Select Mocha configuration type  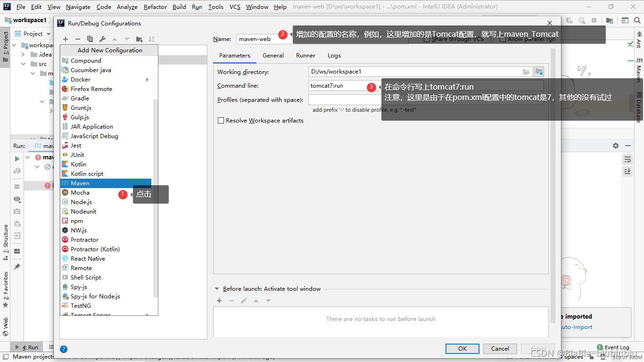[106, 192]
